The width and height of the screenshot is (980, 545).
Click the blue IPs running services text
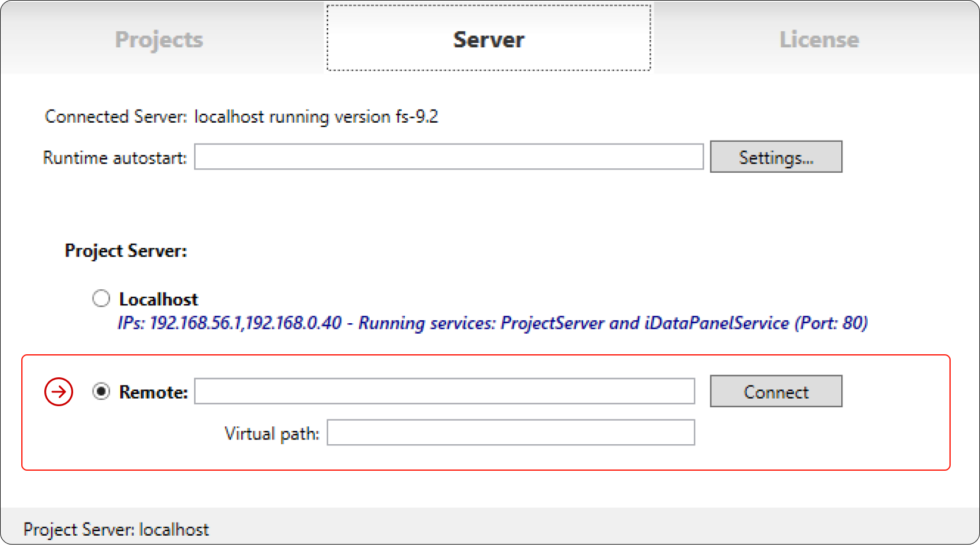492,323
